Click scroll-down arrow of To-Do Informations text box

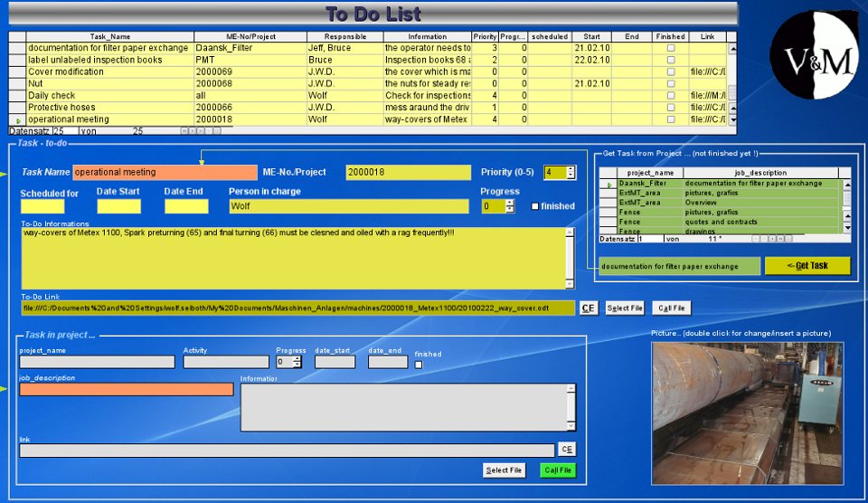point(570,284)
